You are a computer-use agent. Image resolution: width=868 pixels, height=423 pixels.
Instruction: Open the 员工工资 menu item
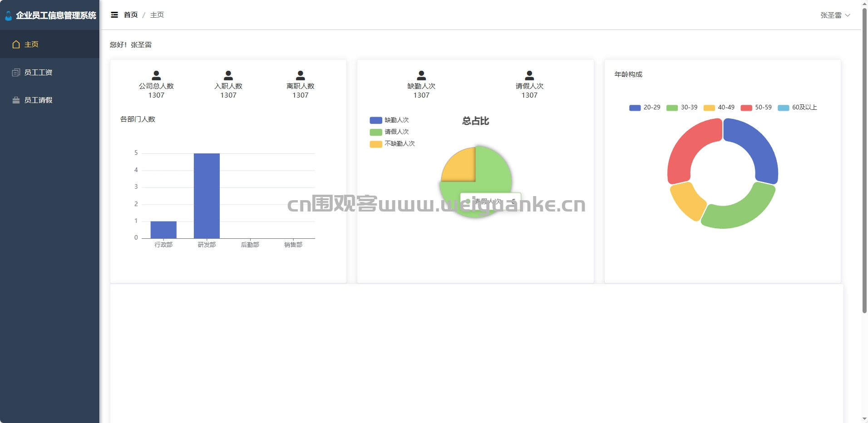50,72
